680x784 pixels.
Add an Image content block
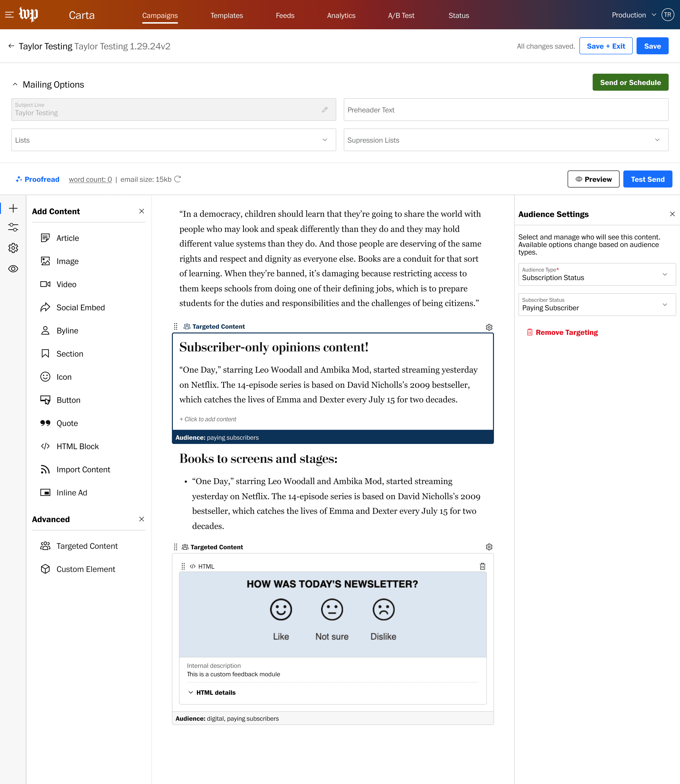[x=60, y=261]
